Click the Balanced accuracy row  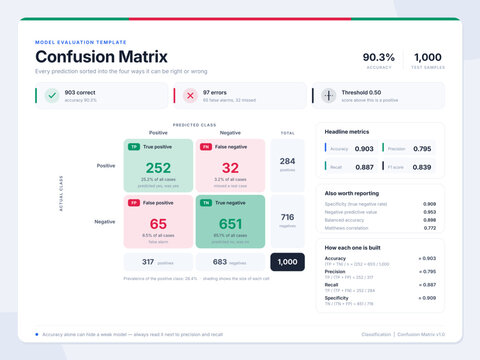380,220
